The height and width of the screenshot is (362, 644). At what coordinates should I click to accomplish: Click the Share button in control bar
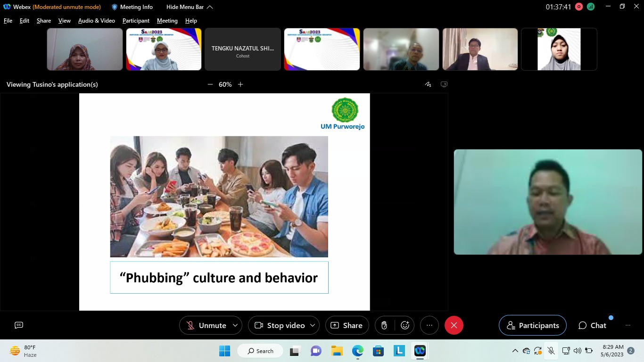pos(347,325)
